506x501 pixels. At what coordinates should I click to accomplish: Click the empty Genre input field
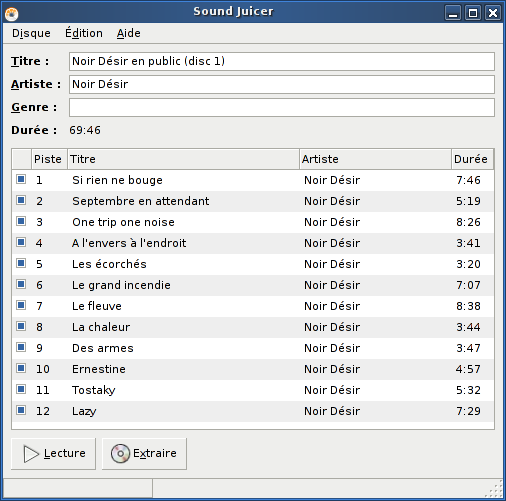click(282, 107)
